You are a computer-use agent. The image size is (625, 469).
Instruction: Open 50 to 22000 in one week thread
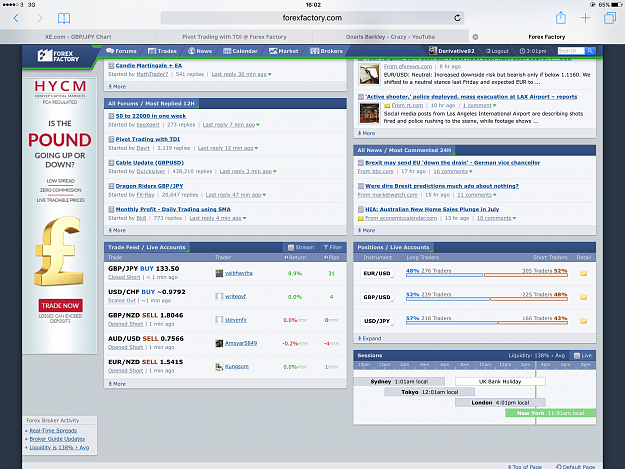coord(151,116)
